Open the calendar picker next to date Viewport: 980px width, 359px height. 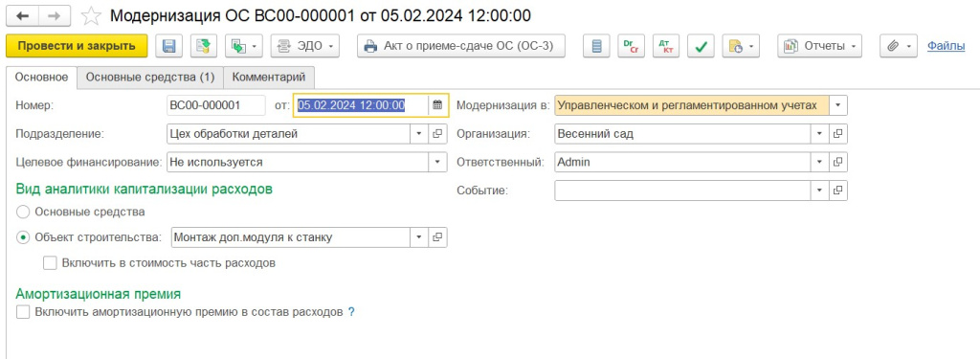[x=438, y=105]
